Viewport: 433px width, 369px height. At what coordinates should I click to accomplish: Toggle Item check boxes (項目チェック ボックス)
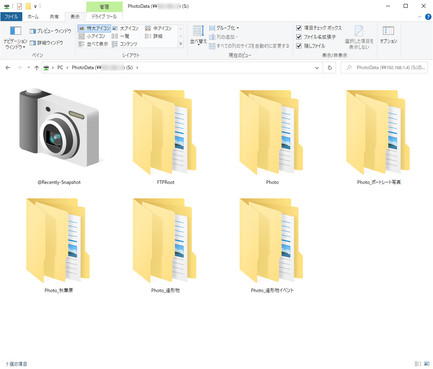[x=319, y=28]
